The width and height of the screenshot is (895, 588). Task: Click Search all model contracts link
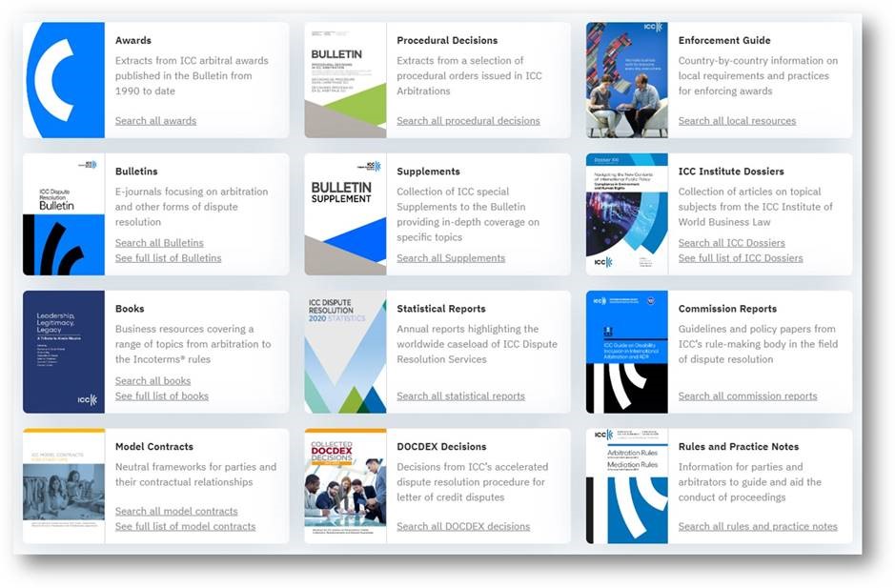click(x=176, y=511)
